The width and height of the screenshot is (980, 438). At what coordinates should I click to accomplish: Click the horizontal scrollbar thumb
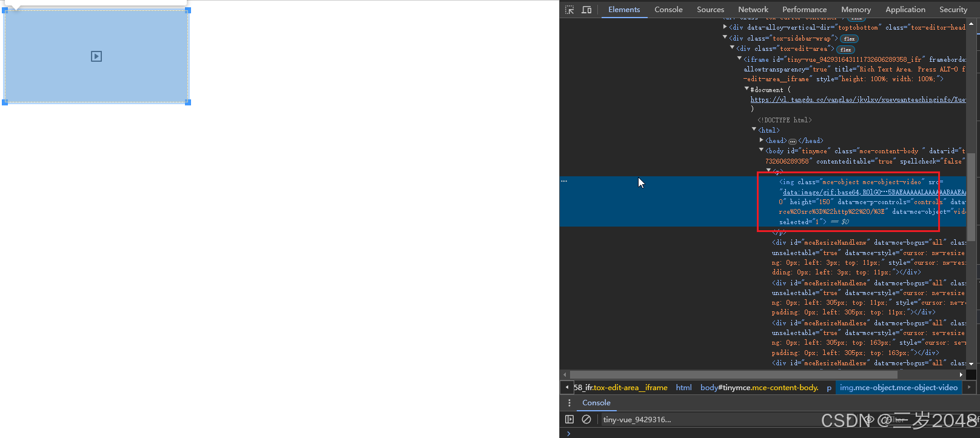pos(735,375)
